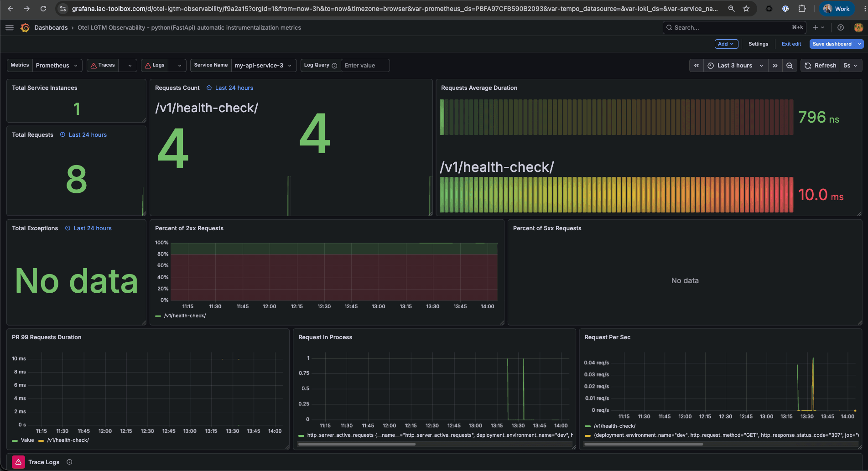The image size is (868, 471).
Task: Reload the browser page
Action: (x=43, y=9)
